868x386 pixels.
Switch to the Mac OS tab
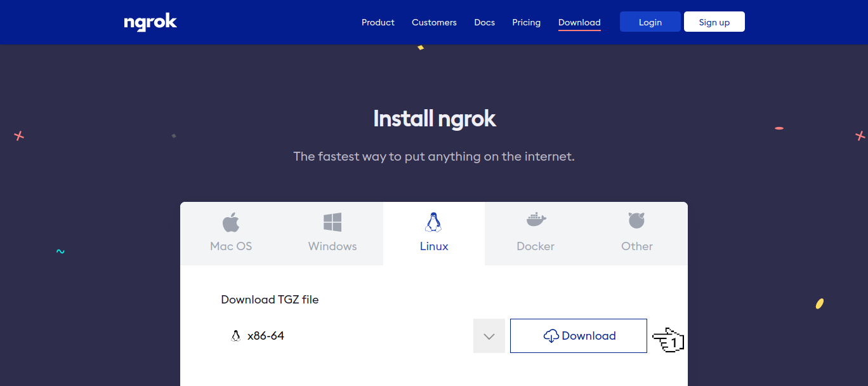pos(230,234)
